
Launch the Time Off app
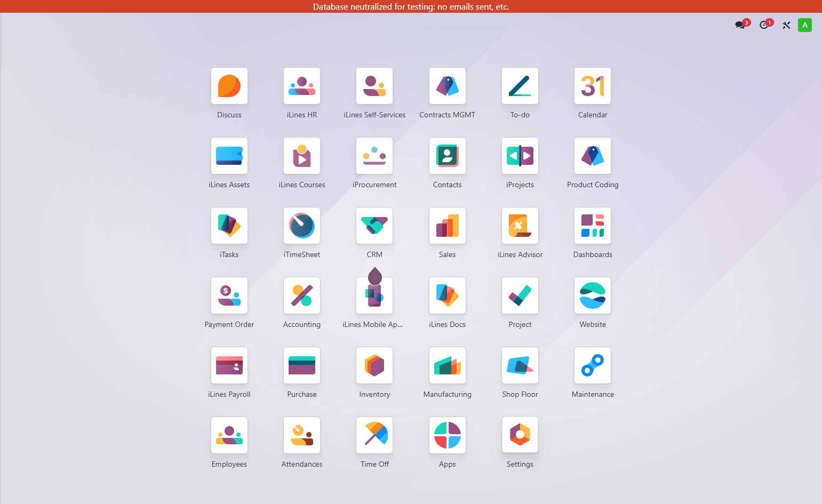[x=374, y=435]
